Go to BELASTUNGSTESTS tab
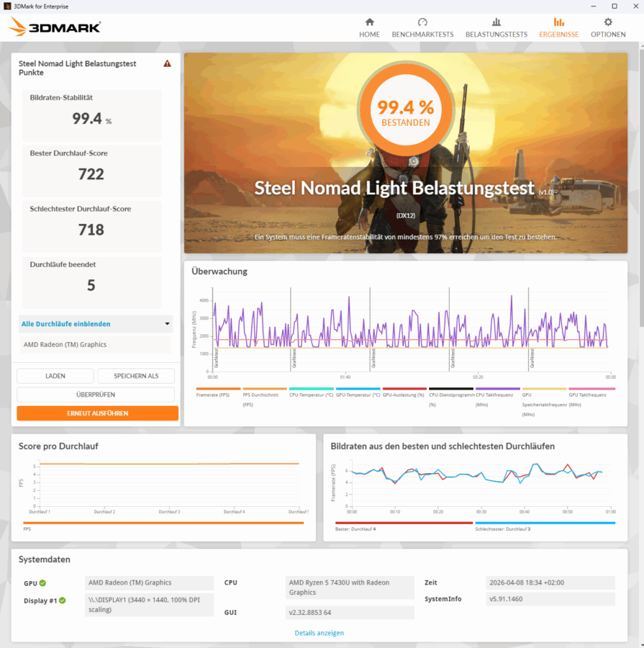This screenshot has width=644, height=648. pyautogui.click(x=496, y=35)
